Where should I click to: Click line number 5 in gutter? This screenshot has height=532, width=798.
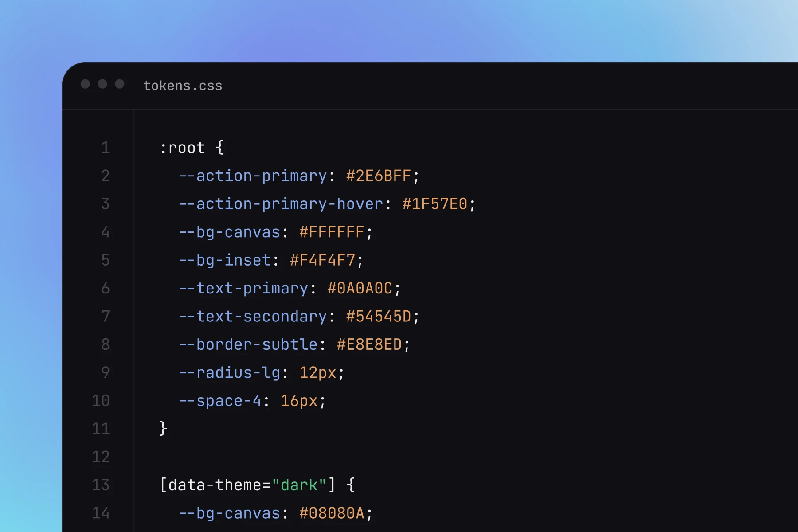pyautogui.click(x=106, y=260)
